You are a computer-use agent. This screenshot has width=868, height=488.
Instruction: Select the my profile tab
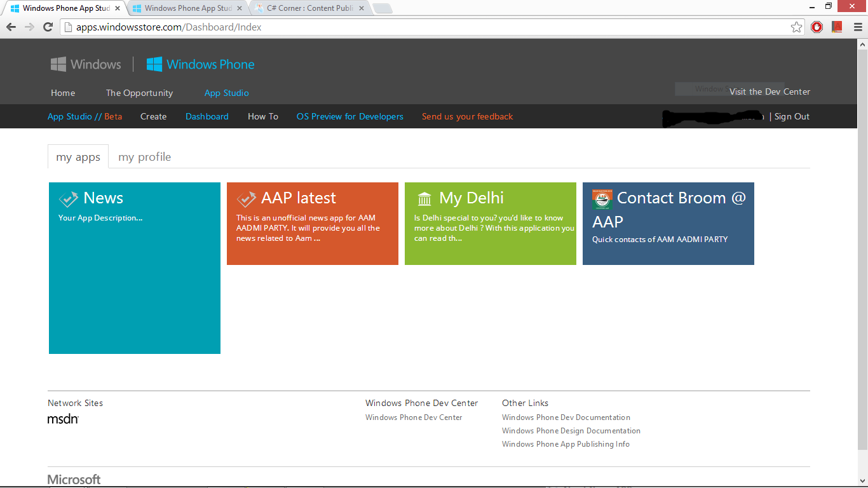pos(145,157)
